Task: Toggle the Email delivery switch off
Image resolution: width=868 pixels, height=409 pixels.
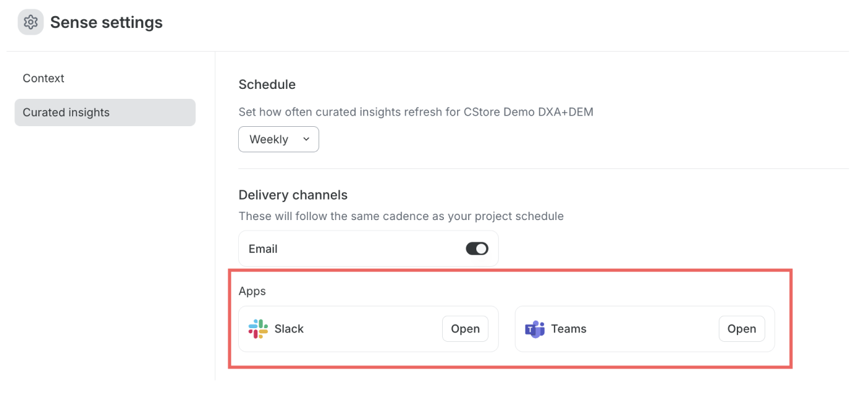Action: [477, 249]
